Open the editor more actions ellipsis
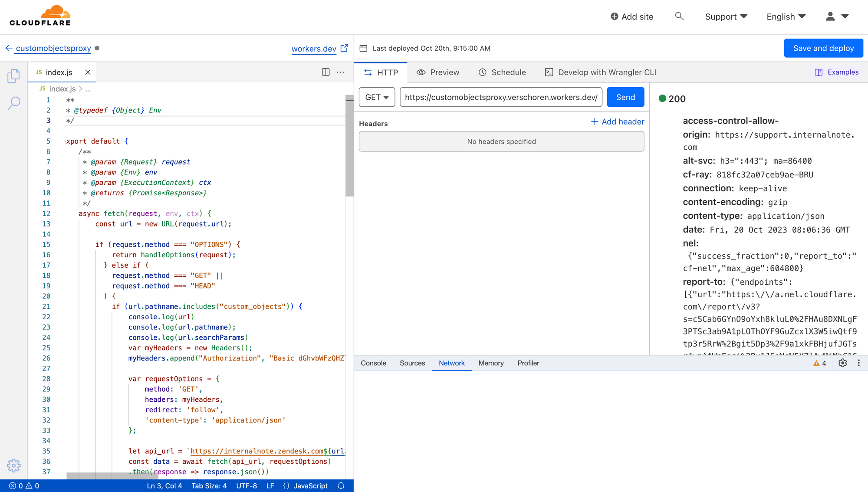Viewport: 868px width, 492px height. (340, 72)
